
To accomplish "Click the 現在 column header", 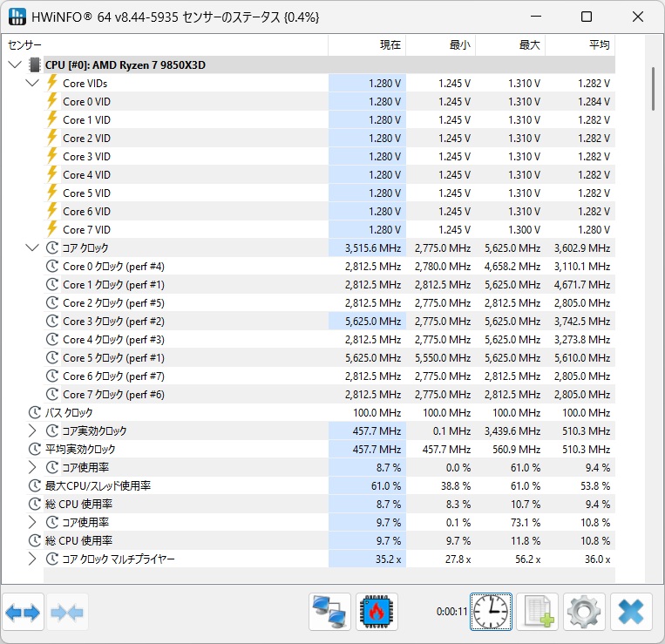I will click(x=367, y=45).
